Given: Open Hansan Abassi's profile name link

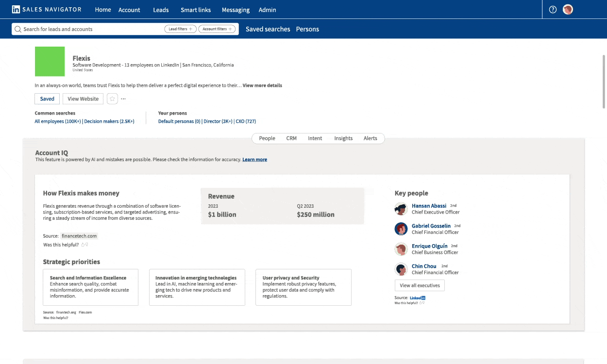Looking at the screenshot, I should point(429,206).
